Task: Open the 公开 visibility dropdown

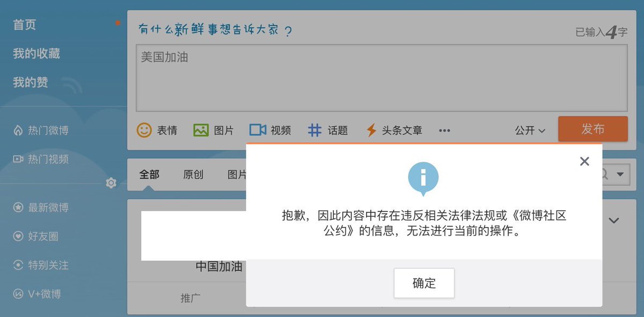Action: point(530,130)
